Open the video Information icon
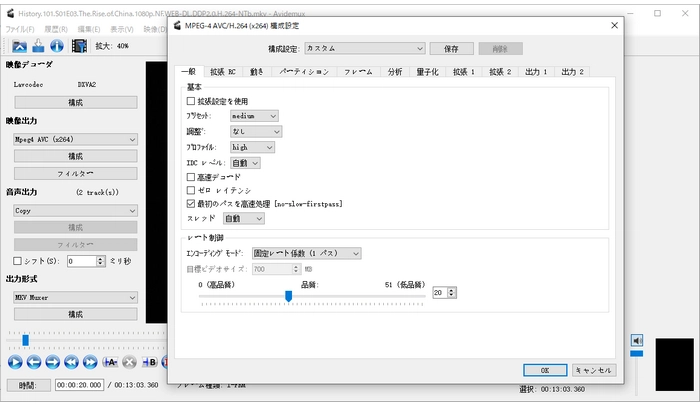Screen dimensions: 700x407 pyautogui.click(x=56, y=45)
